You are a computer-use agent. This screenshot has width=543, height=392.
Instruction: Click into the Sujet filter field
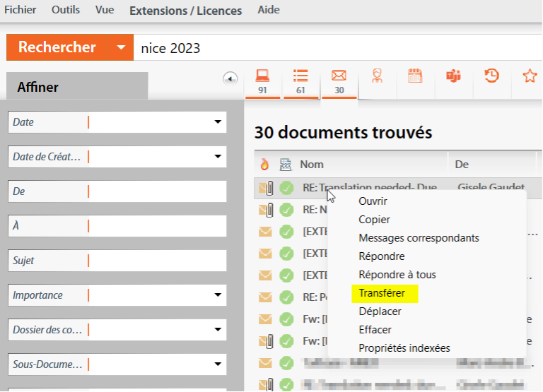click(156, 261)
